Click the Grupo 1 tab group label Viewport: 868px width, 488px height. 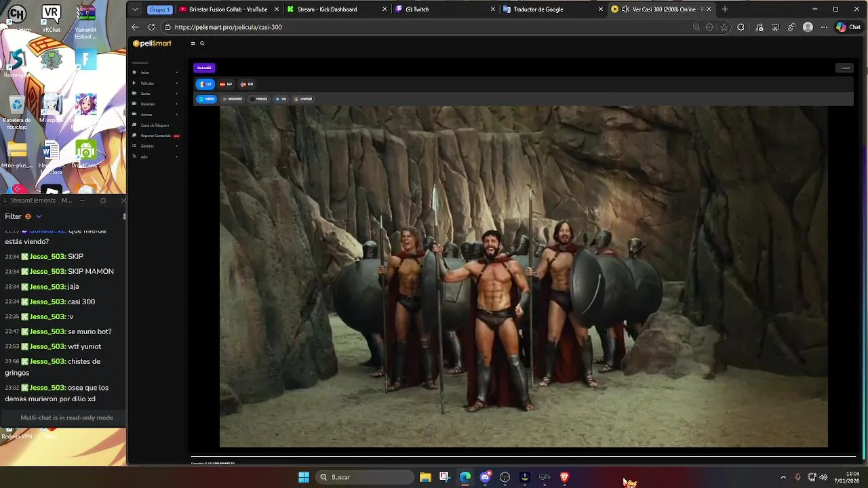pyautogui.click(x=160, y=9)
